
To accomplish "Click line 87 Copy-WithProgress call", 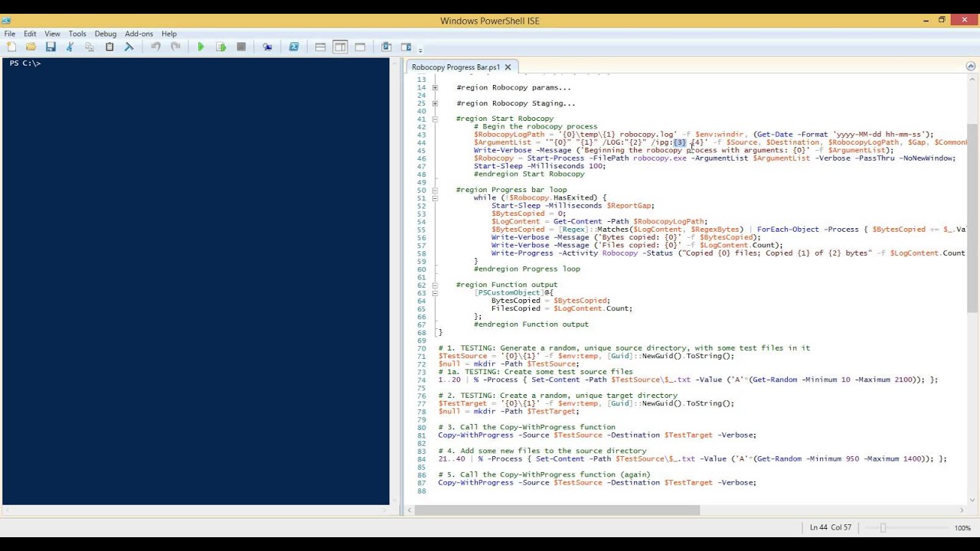I will click(597, 483).
